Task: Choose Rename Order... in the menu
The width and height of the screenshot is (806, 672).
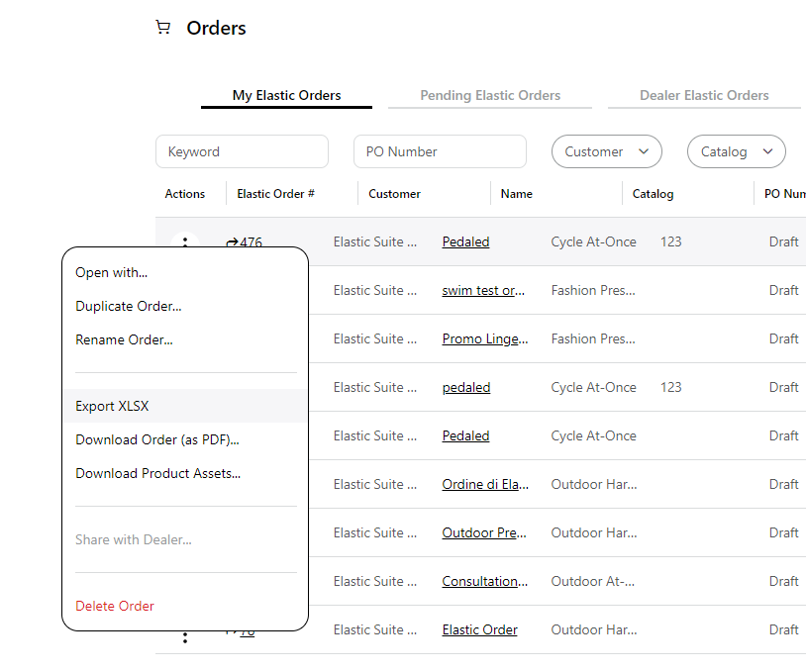Action: click(x=124, y=339)
